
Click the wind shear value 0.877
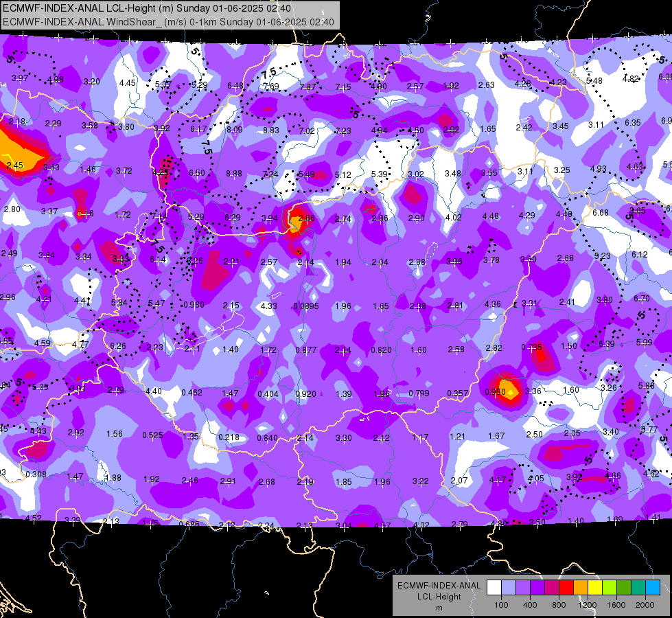pyautogui.click(x=306, y=350)
